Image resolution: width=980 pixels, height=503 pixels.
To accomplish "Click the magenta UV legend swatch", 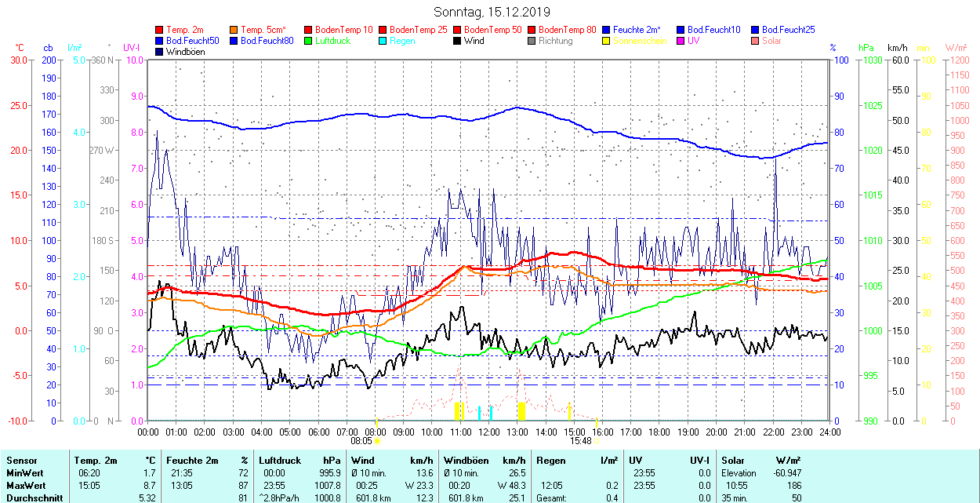I will click(x=681, y=41).
